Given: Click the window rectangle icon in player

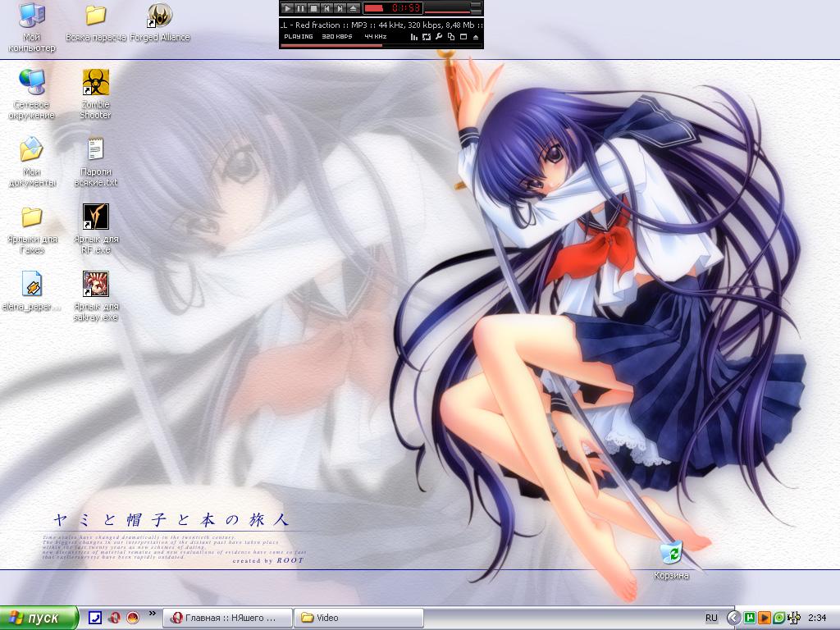Looking at the screenshot, I should coord(463,37).
